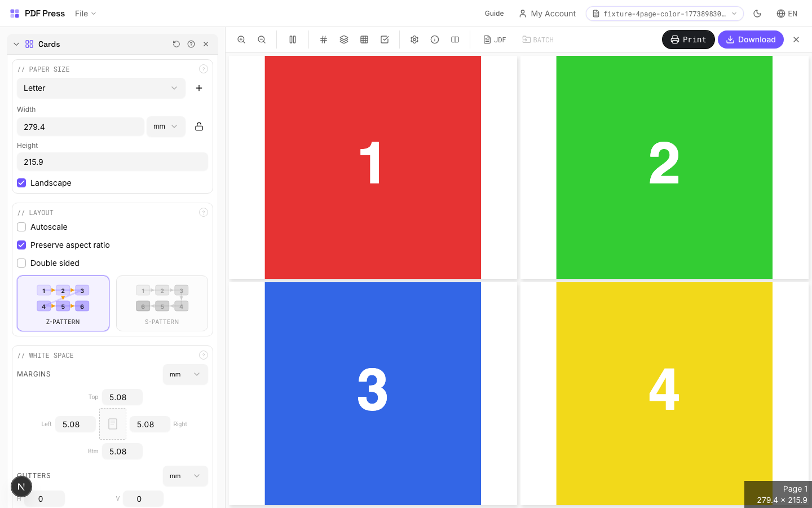Open the paper size dropdown showing Letter
The width and height of the screenshot is (812, 508).
point(101,88)
